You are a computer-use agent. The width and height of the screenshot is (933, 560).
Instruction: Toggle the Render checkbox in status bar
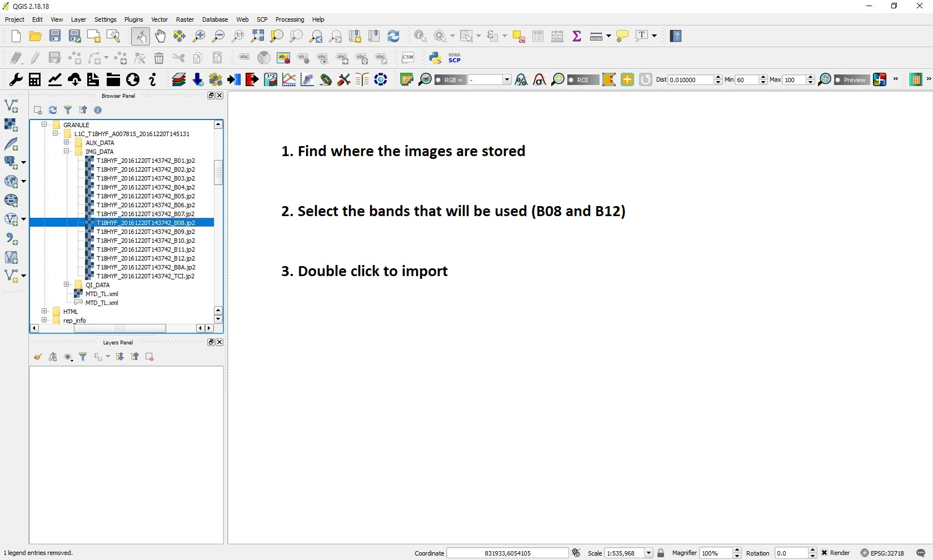click(825, 553)
